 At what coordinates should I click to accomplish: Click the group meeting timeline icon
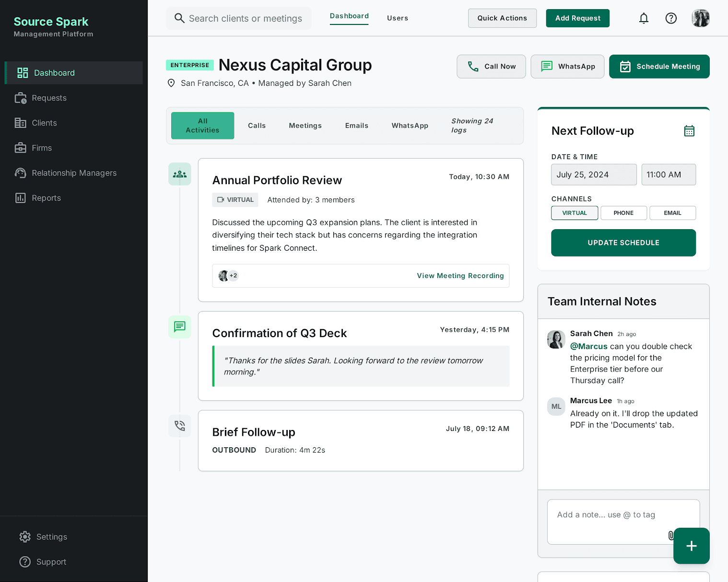(180, 174)
